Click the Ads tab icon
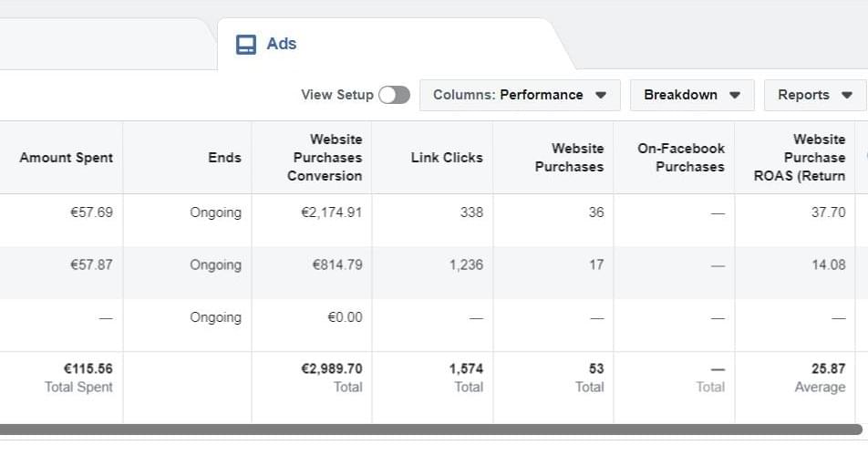The height and width of the screenshot is (466, 868). point(246,44)
